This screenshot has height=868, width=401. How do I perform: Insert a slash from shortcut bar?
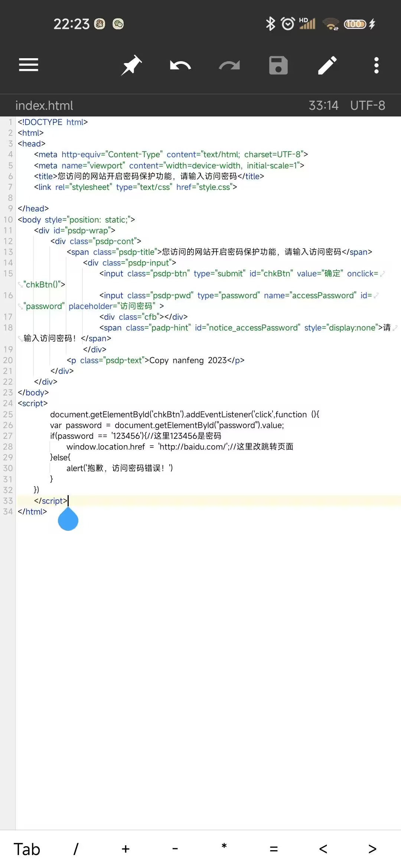point(76,849)
